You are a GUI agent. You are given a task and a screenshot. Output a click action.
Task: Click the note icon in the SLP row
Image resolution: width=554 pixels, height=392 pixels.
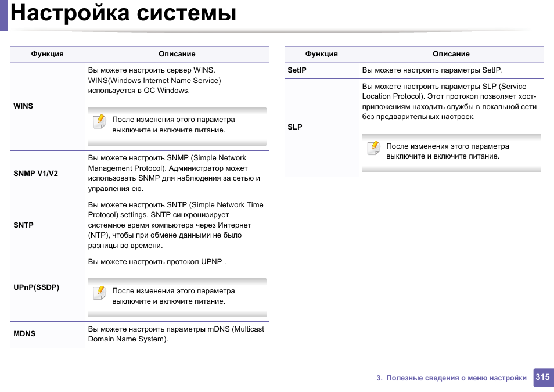point(373,148)
